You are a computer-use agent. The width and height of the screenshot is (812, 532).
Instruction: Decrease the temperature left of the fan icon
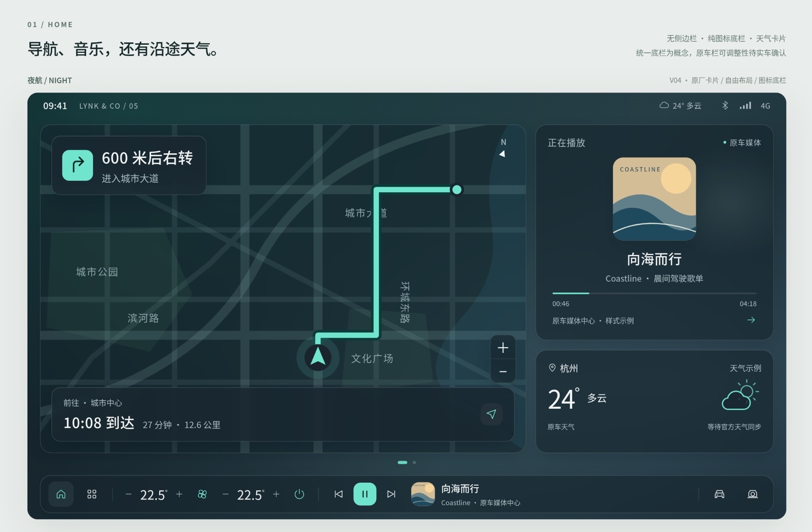coord(129,494)
